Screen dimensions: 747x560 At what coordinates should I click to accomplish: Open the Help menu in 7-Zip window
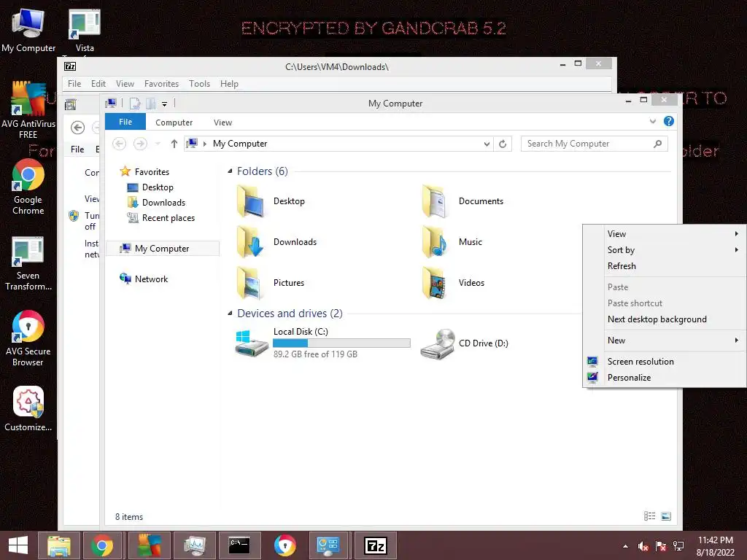point(229,84)
